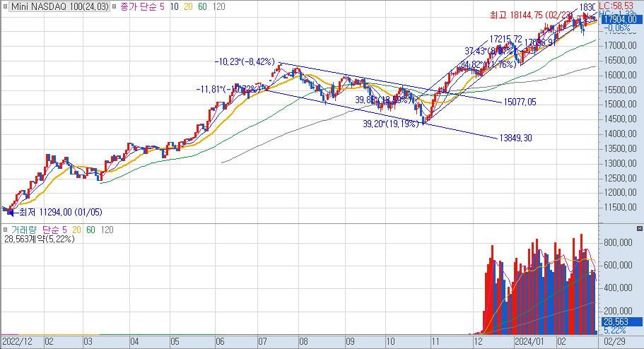
Task: Click the LC:58,53 readout
Action: tap(616, 6)
